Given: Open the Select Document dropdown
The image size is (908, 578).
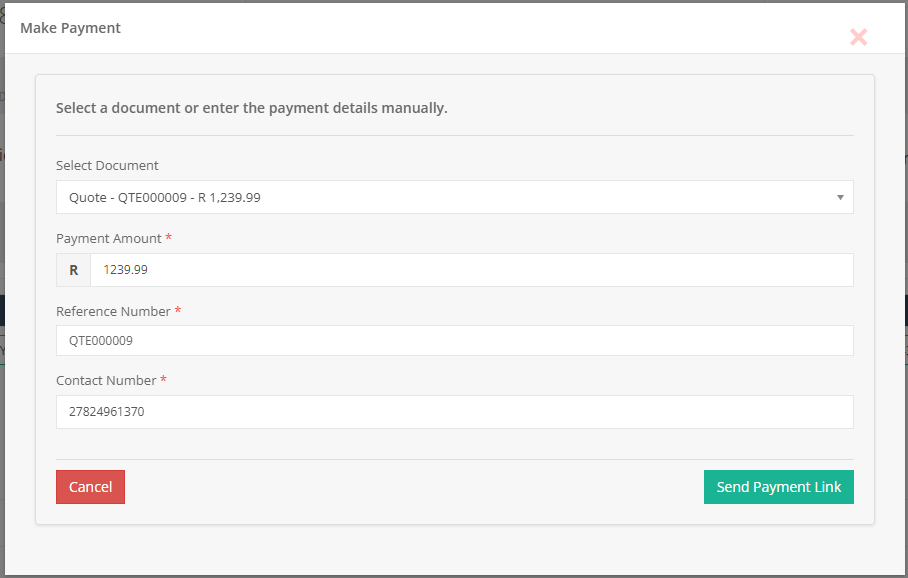Looking at the screenshot, I should (x=454, y=198).
